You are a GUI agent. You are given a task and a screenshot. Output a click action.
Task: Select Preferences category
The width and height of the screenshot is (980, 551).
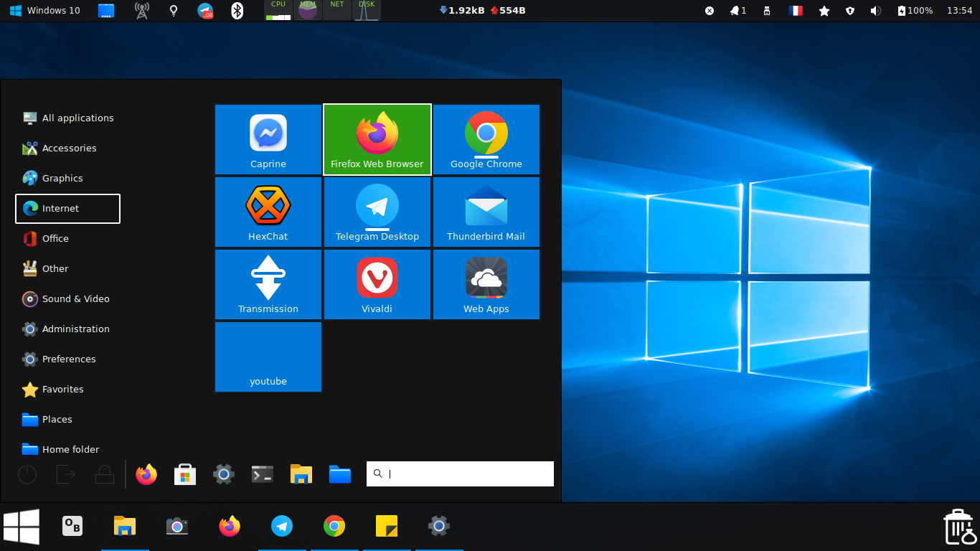pos(68,359)
